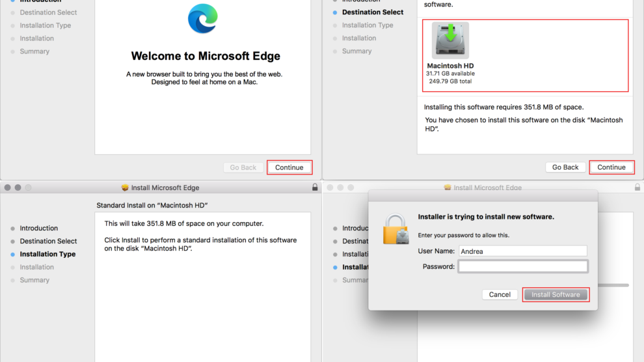Viewport: 644px width, 362px height.
Task: Click Installation step in Destination Select window
Action: pos(359,38)
